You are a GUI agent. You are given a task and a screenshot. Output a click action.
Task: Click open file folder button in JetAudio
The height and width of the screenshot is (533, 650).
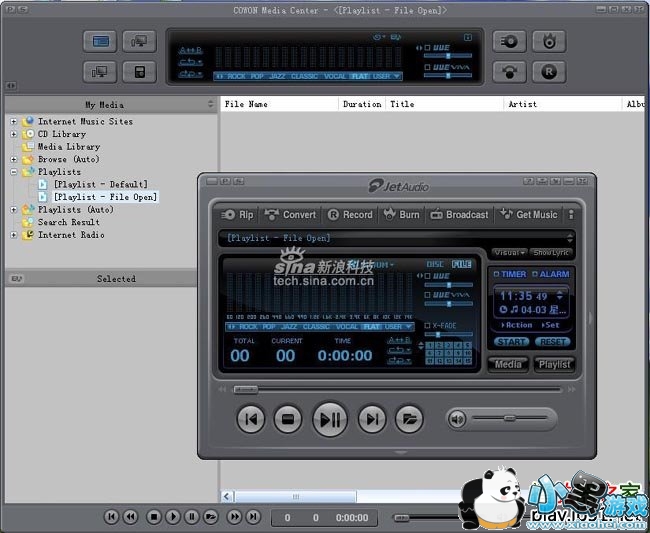pyautogui.click(x=409, y=419)
